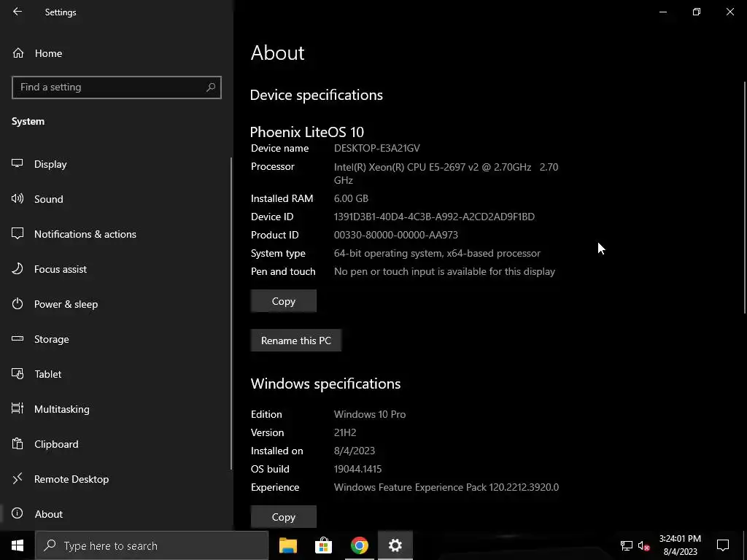The width and height of the screenshot is (747, 560).
Task: Click the Clipboard icon
Action: click(x=18, y=444)
